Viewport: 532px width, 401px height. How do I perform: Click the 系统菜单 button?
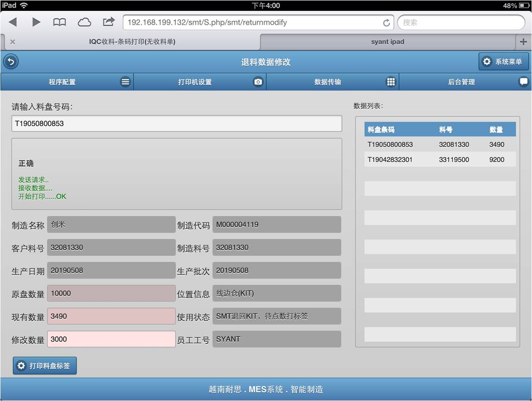[503, 61]
